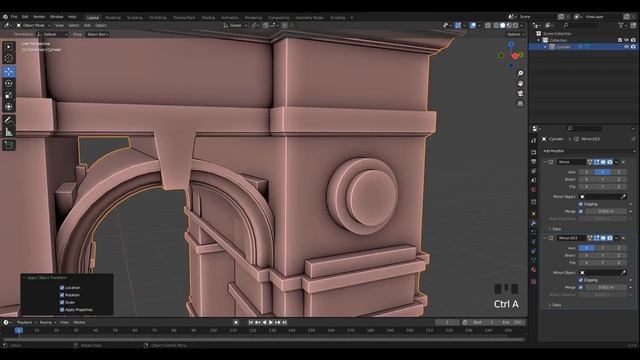Switch to solid viewport shading
The height and width of the screenshot is (360, 640).
point(502,25)
